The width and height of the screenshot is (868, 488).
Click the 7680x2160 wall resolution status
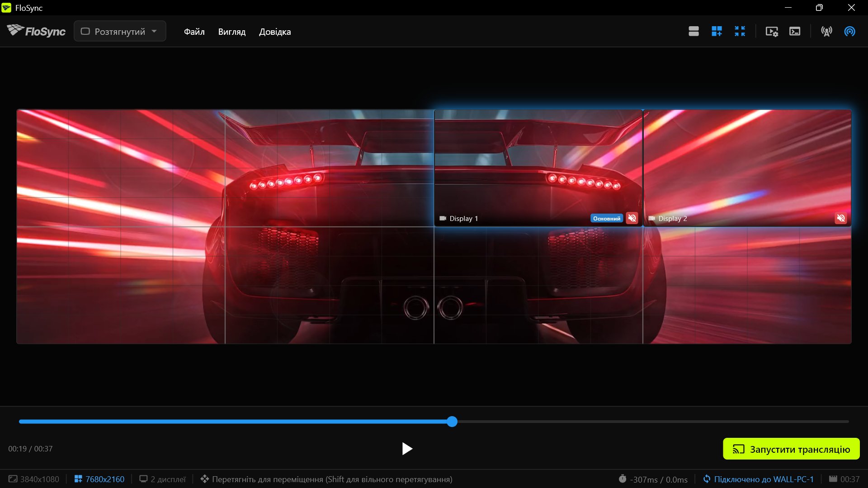(x=105, y=479)
